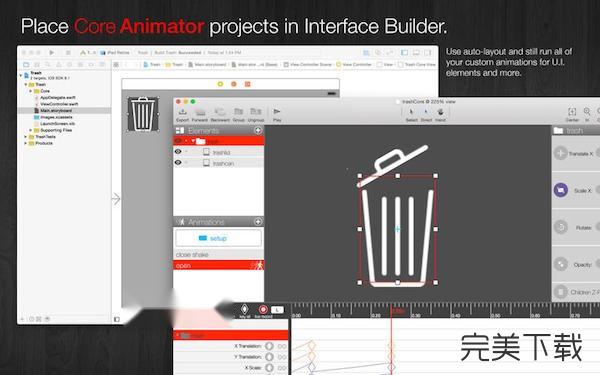The height and width of the screenshot is (375, 600).
Task: Choose the Hand pan tool
Action: click(440, 114)
